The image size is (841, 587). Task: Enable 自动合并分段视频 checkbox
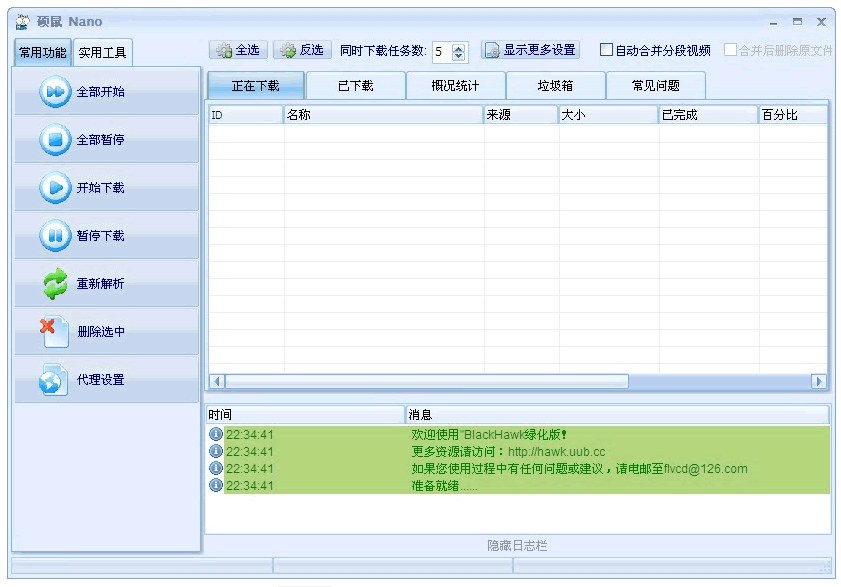coord(606,50)
